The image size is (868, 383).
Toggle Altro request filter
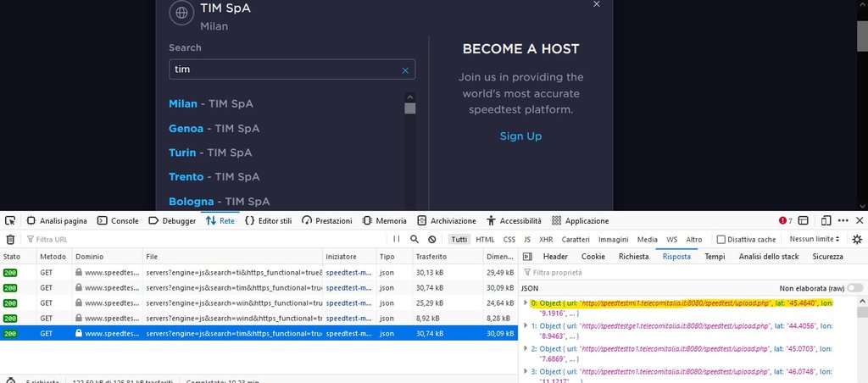tap(693, 240)
